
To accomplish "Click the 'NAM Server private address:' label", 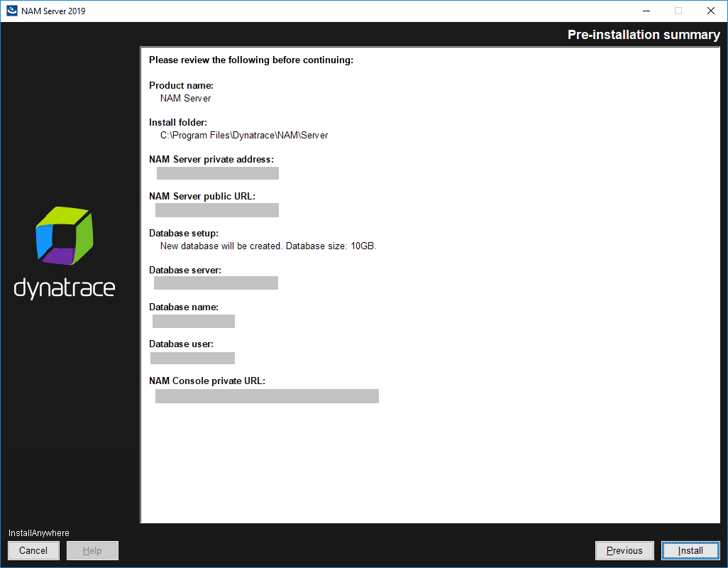I will point(211,159).
